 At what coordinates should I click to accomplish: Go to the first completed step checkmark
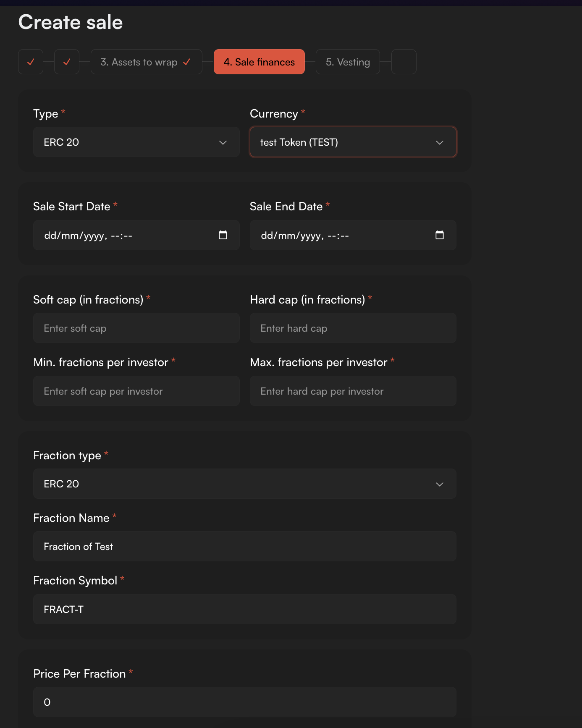pyautogui.click(x=31, y=62)
